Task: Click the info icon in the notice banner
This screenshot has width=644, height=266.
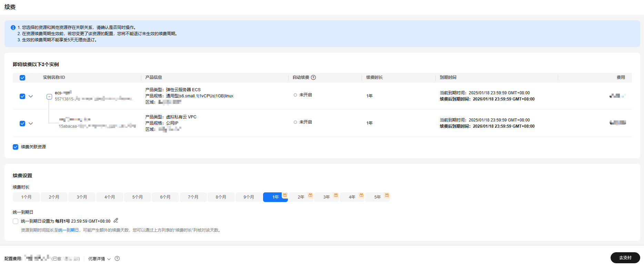Action: tap(13, 28)
